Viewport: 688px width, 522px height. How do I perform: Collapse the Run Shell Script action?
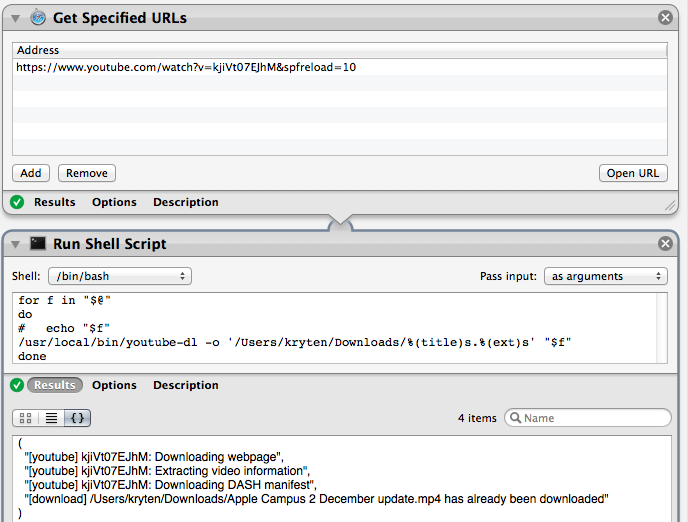coord(16,244)
